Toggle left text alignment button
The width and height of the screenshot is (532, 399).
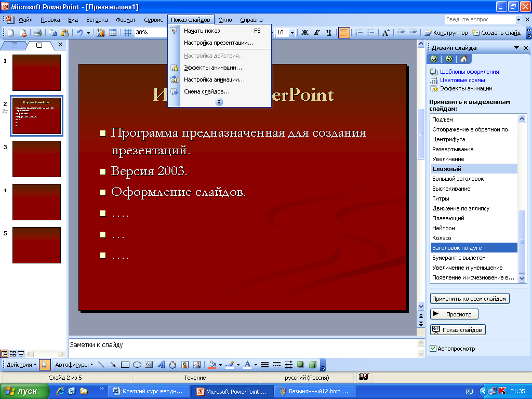point(344,33)
